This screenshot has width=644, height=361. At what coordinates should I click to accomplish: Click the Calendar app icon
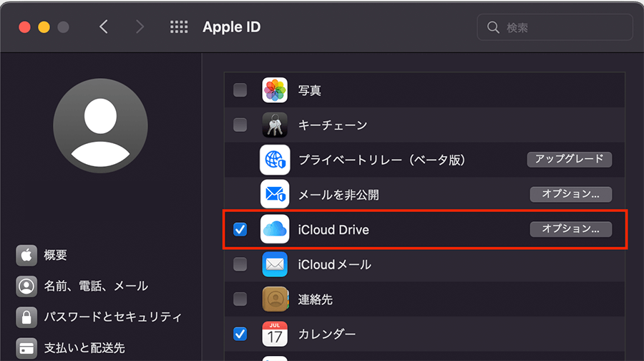(275, 334)
